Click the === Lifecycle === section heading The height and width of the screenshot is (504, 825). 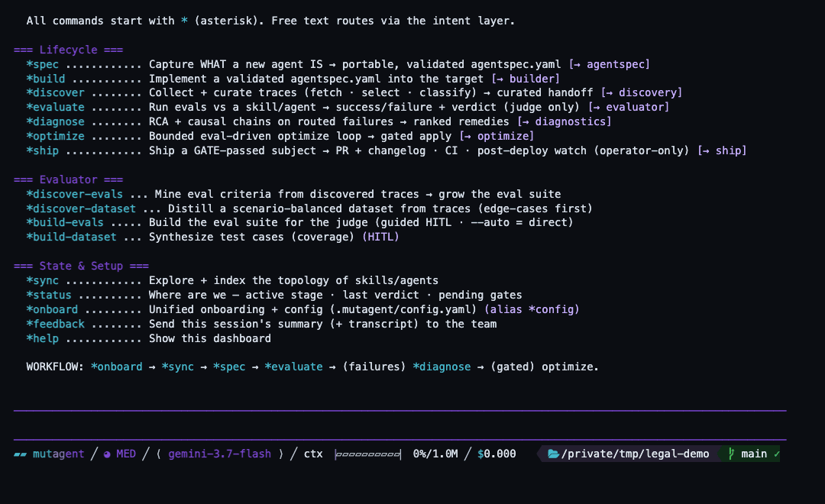(69, 50)
